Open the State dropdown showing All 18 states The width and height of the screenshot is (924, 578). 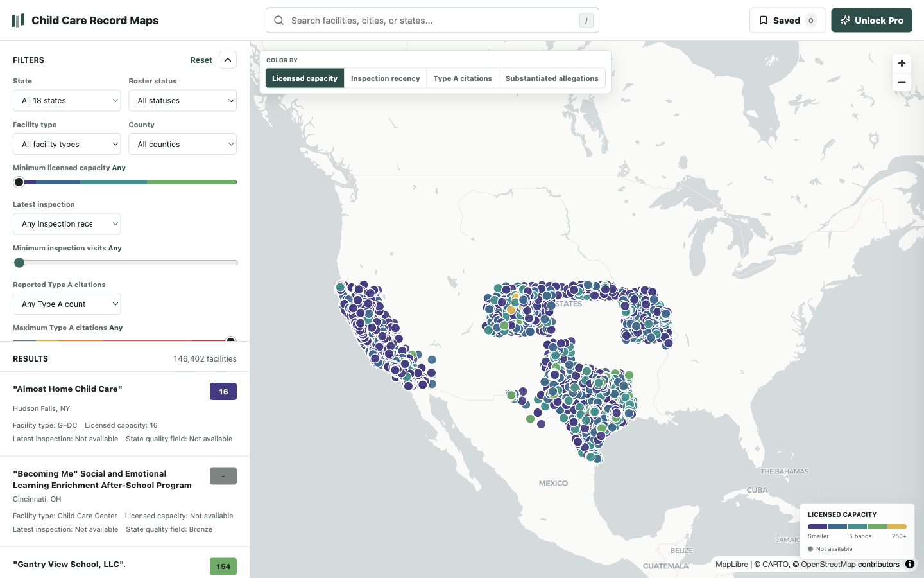click(67, 101)
